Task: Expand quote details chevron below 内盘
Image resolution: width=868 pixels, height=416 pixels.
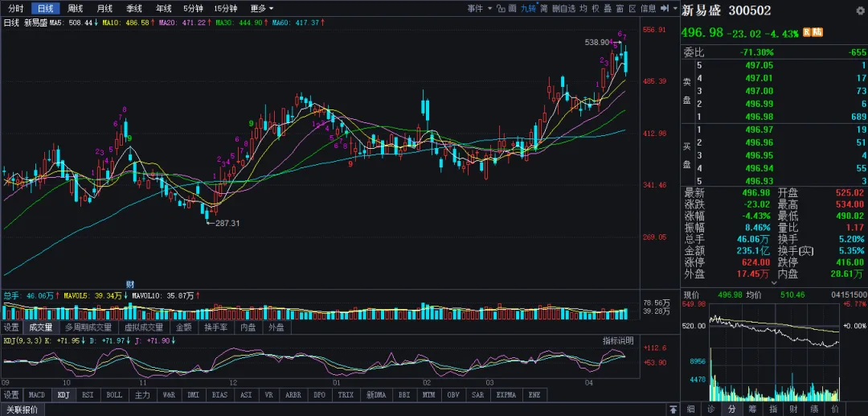Action: point(774,282)
